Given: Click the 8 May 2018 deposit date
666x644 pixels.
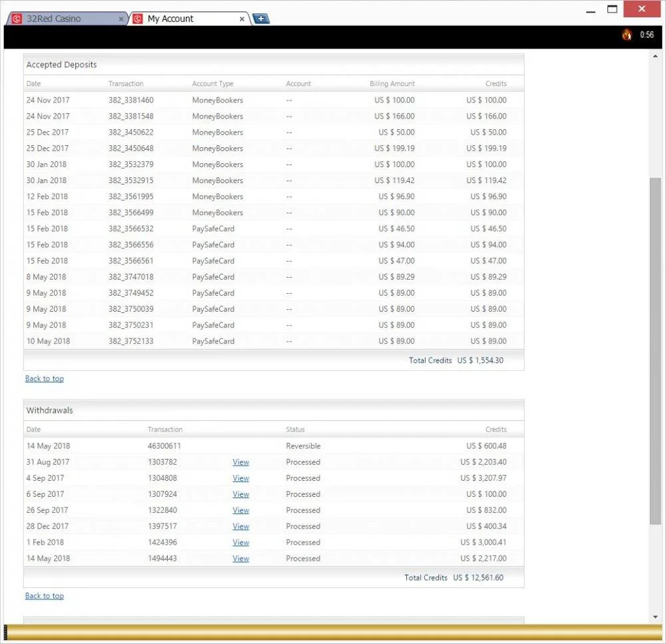Looking at the screenshot, I should 47,277.
